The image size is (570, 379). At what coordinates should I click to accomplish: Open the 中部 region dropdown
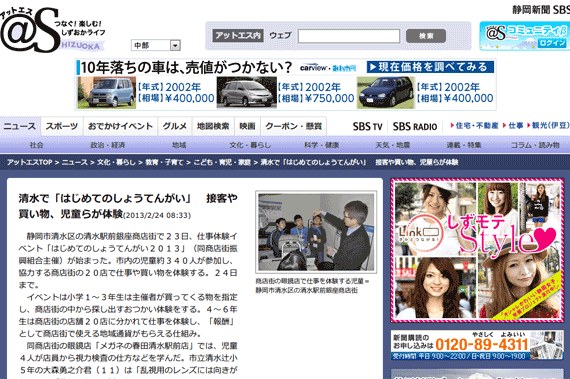coord(156,45)
